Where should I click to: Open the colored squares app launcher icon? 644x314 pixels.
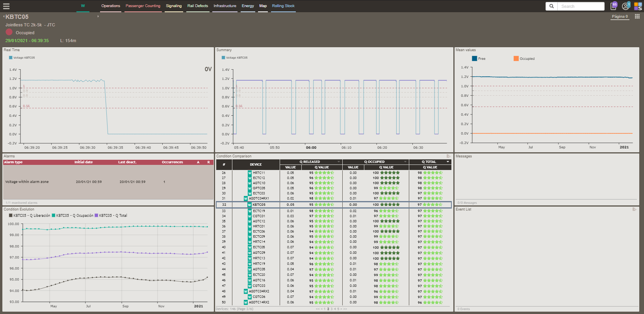click(638, 6)
